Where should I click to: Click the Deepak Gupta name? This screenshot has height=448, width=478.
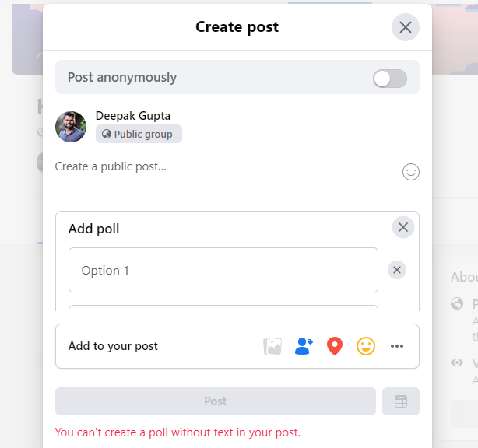(x=133, y=116)
